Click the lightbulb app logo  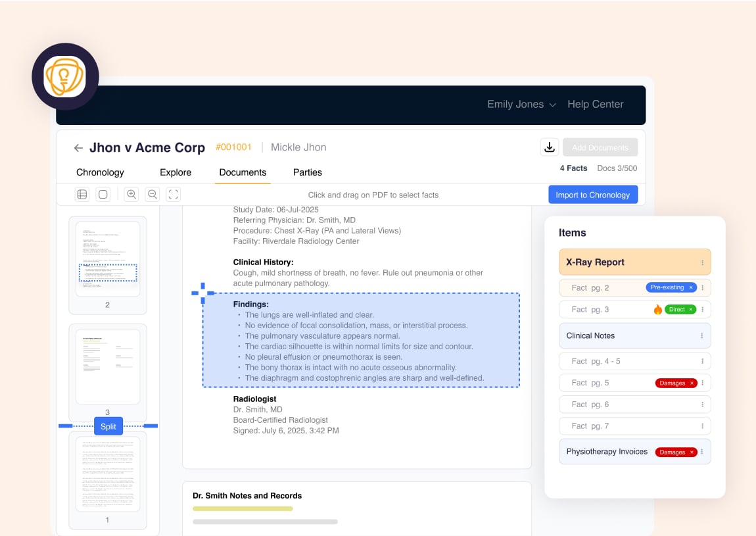click(65, 77)
